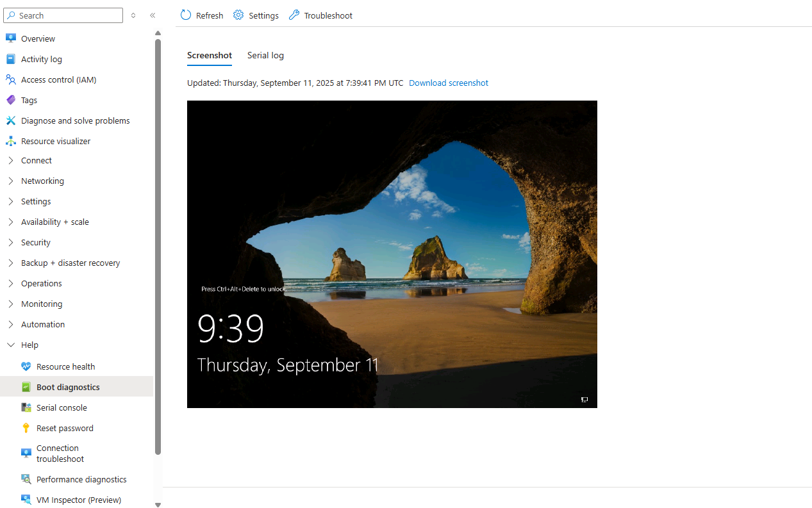Click the Resource visualizer icon
This screenshot has width=812, height=508.
click(11, 141)
